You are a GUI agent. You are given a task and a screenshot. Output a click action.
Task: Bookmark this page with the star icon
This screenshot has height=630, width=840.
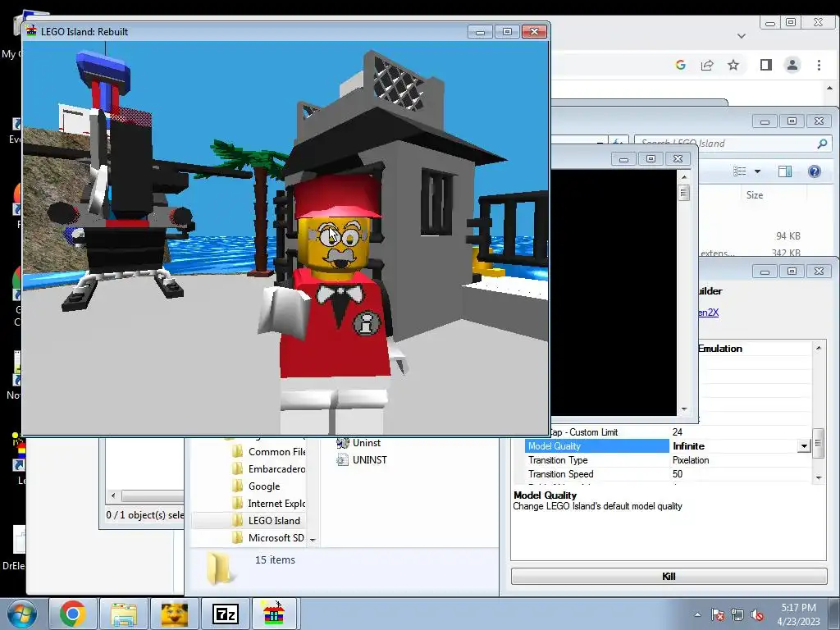click(733, 65)
